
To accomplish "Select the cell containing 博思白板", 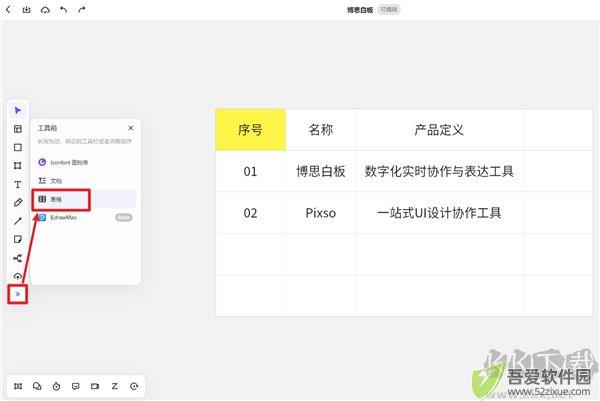I will 321,171.
